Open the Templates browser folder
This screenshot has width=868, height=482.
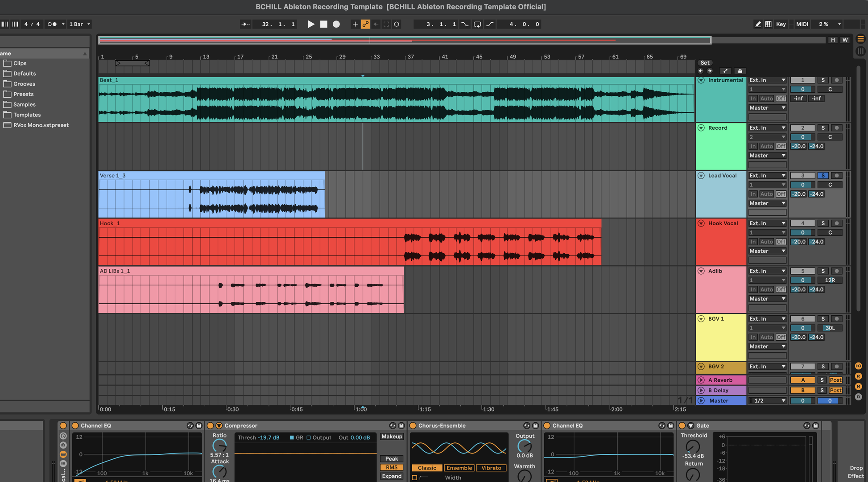(x=27, y=115)
